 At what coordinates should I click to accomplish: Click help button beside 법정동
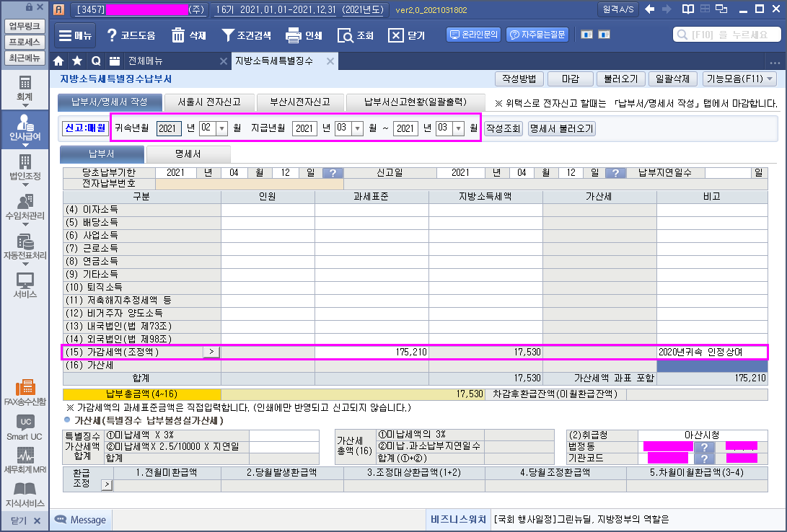pos(704,447)
